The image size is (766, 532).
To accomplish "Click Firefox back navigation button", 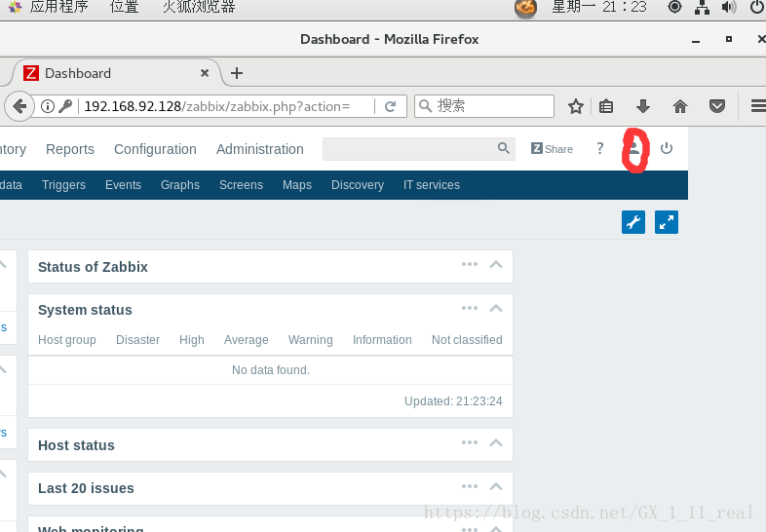I will coord(19,106).
